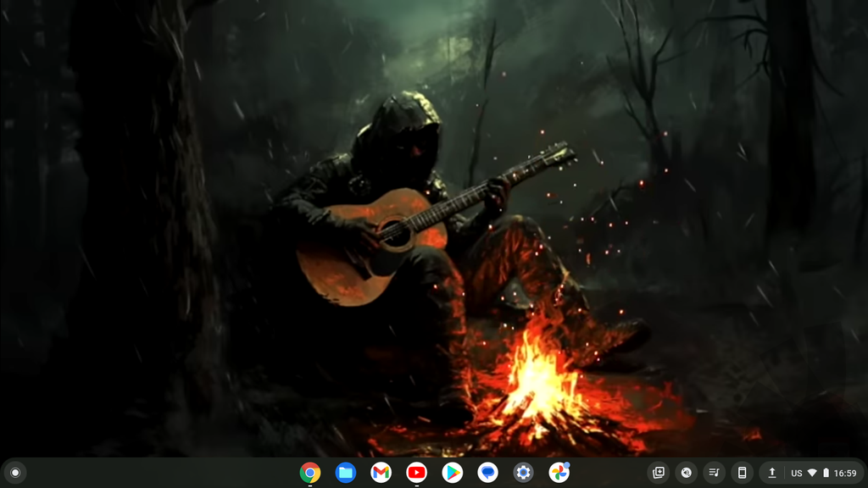Click the US keyboard input indicator
868x488 pixels.
tap(797, 473)
